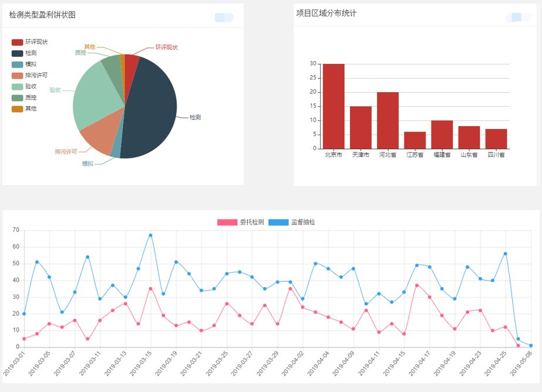Toggle the 排污许可 legend entry

tap(18, 76)
